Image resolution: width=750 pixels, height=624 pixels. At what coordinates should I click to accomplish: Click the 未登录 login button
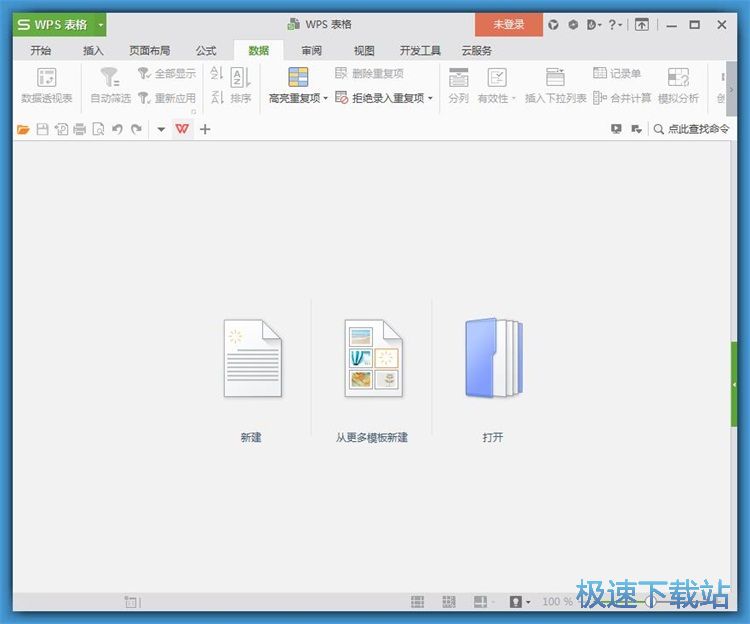[x=508, y=25]
